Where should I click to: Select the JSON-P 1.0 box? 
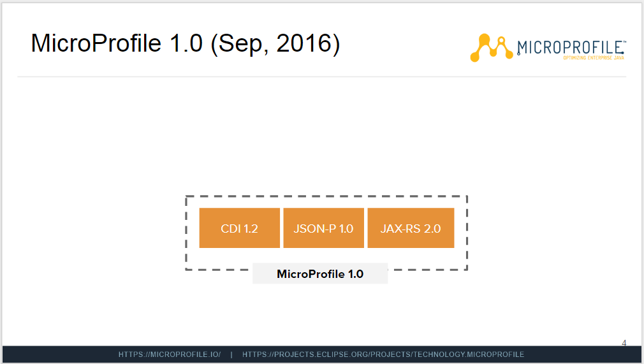tap(324, 228)
